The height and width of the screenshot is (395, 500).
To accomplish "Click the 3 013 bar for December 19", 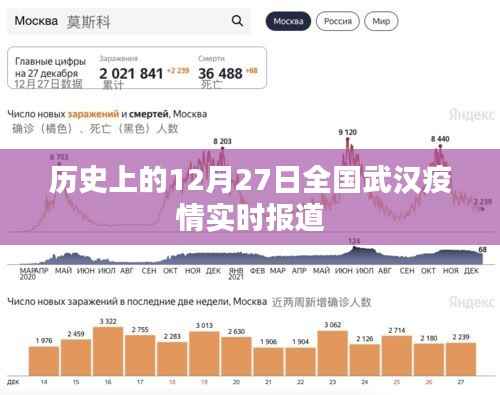I will click(204, 354).
